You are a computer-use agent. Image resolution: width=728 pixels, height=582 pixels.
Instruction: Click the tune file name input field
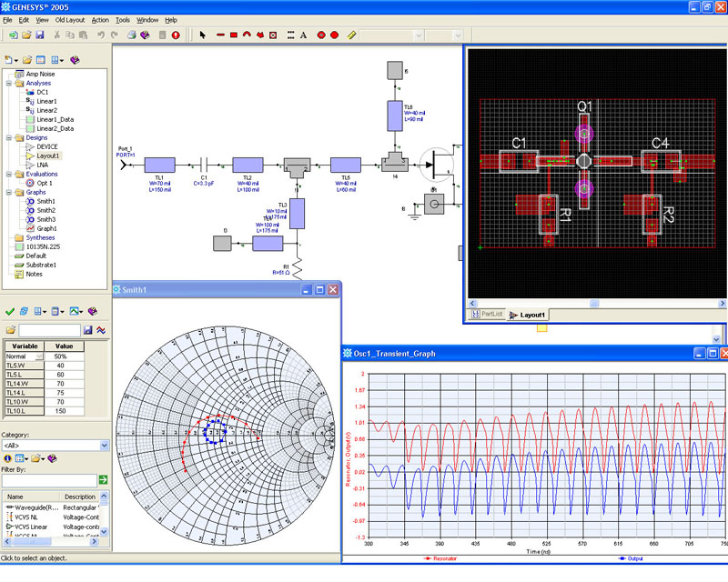pyautogui.click(x=50, y=330)
